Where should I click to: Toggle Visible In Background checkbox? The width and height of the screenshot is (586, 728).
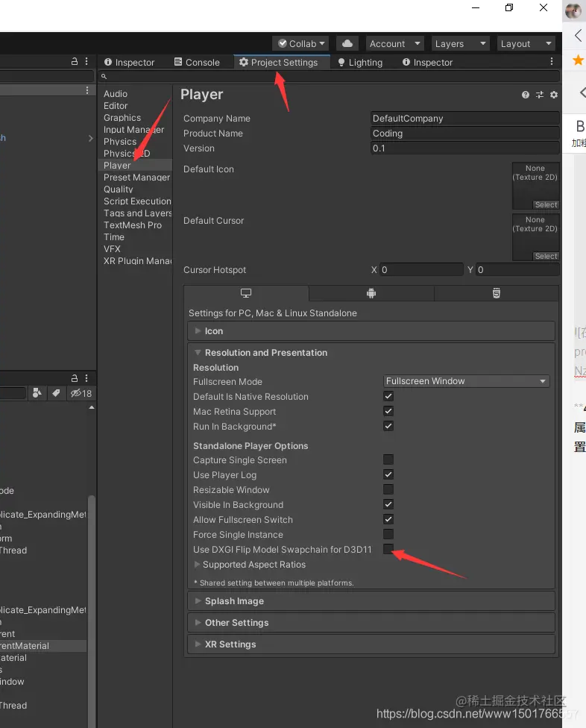click(x=388, y=504)
